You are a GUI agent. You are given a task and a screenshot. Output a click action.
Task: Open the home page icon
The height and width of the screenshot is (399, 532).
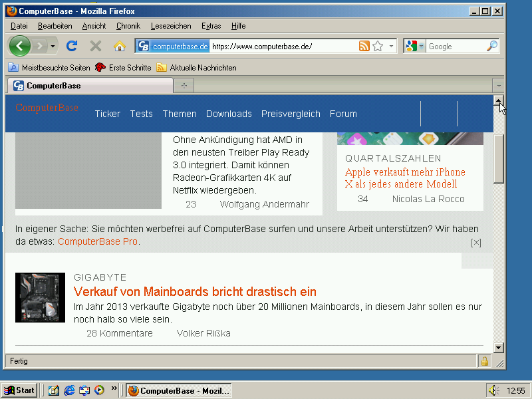(x=120, y=46)
